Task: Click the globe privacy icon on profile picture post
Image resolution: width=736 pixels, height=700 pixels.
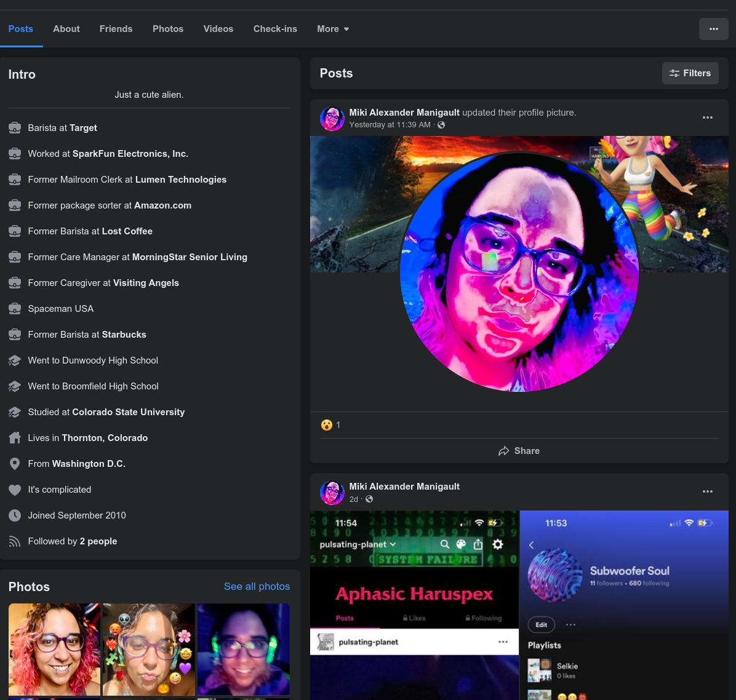Action: (x=441, y=125)
